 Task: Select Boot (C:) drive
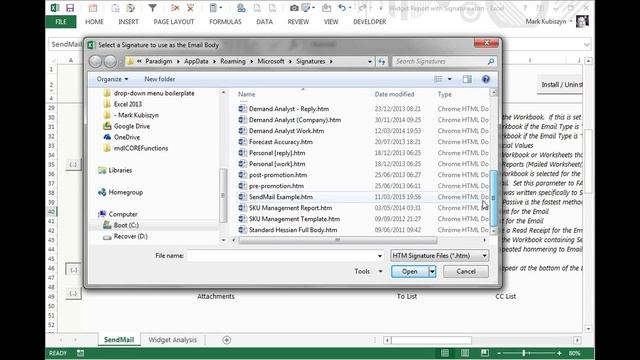126,225
